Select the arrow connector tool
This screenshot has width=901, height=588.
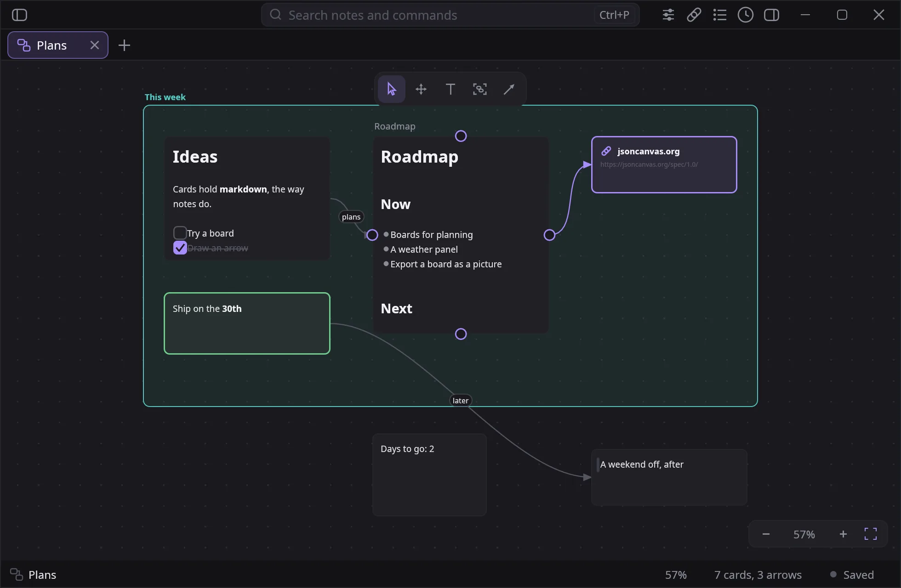click(x=509, y=89)
